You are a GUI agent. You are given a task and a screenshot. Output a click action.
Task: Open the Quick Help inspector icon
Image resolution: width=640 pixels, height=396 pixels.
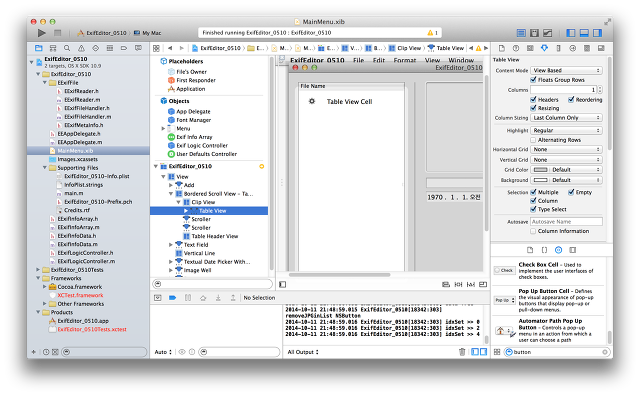[x=516, y=48]
